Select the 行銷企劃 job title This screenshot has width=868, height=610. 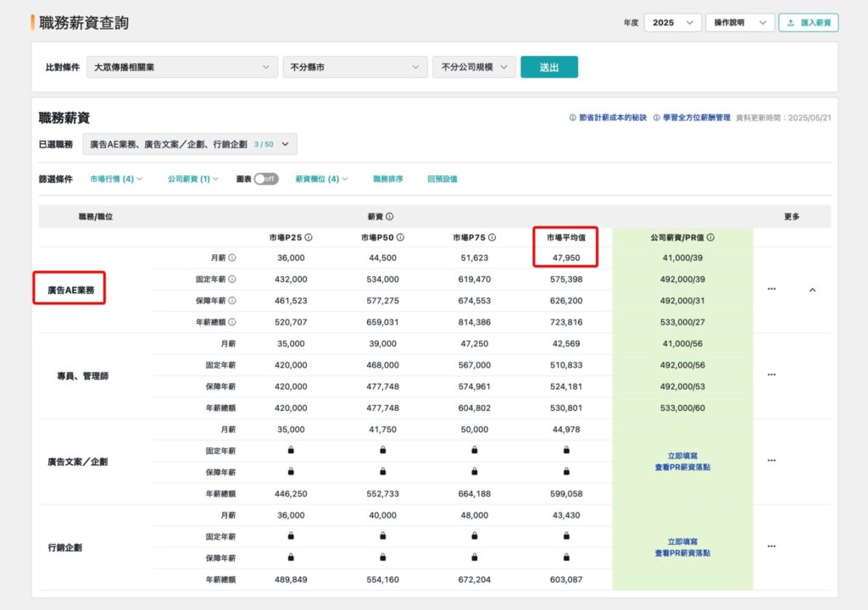[x=64, y=547]
